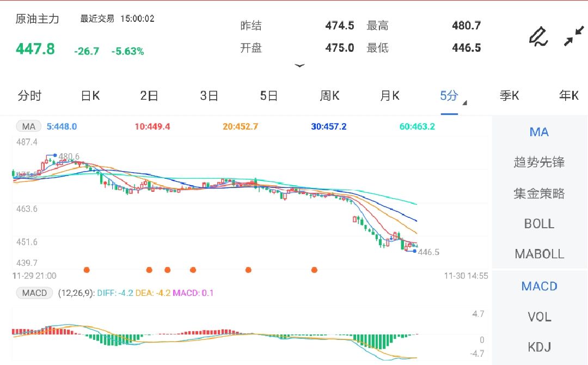Screen dimensions: 588x365
Task: Click the collapse fullscreen arrows icon
Action: (573, 36)
